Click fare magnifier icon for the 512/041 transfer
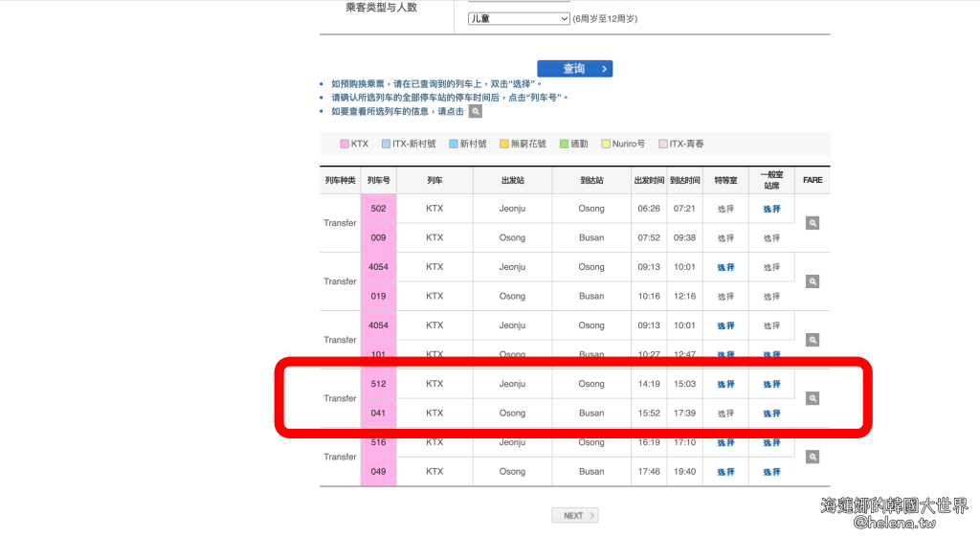The height and width of the screenshot is (537, 980). 812,398
